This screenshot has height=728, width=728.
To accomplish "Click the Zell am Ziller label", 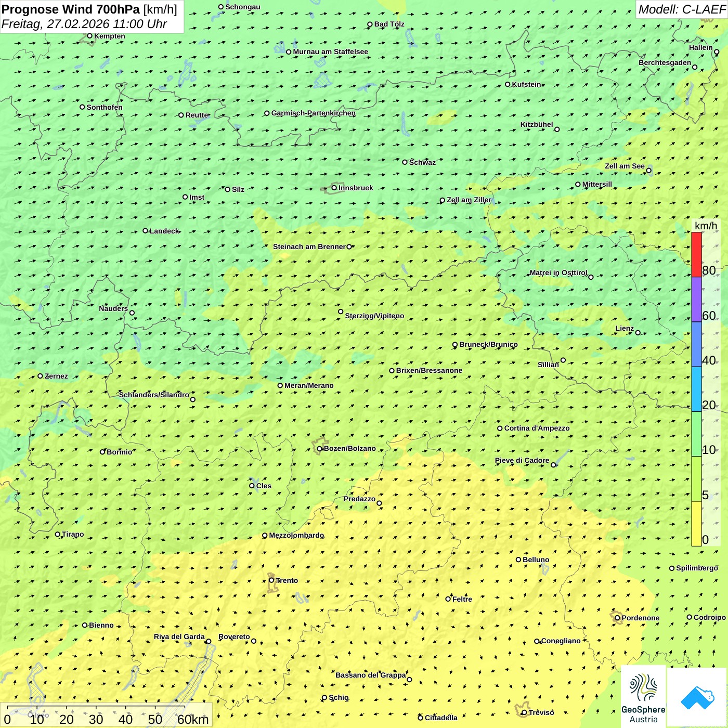I will (x=469, y=200).
